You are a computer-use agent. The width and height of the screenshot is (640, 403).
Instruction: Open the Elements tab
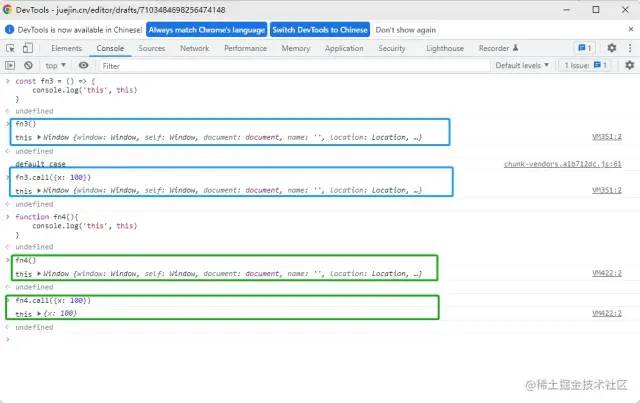tap(66, 48)
